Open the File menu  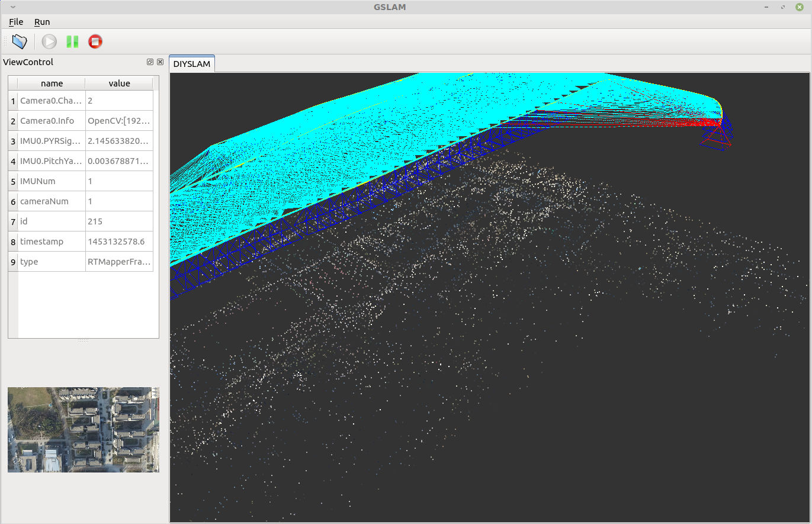click(16, 22)
